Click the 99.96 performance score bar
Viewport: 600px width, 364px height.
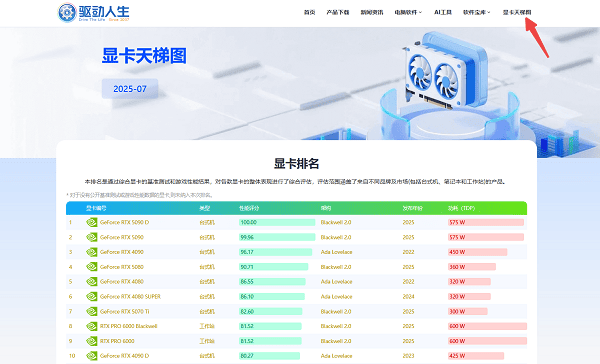coord(277,237)
